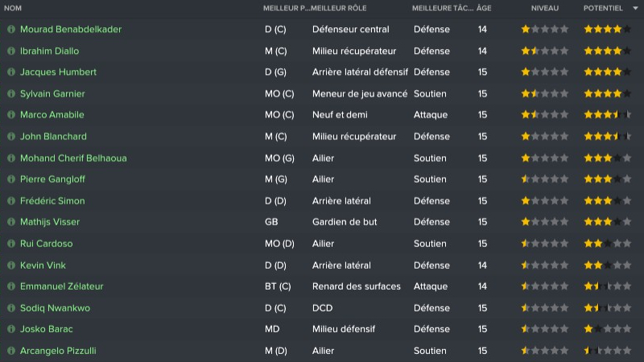Click info icon beside Mourad Benabdelkader
The height and width of the screenshot is (362, 644).
(x=11, y=30)
